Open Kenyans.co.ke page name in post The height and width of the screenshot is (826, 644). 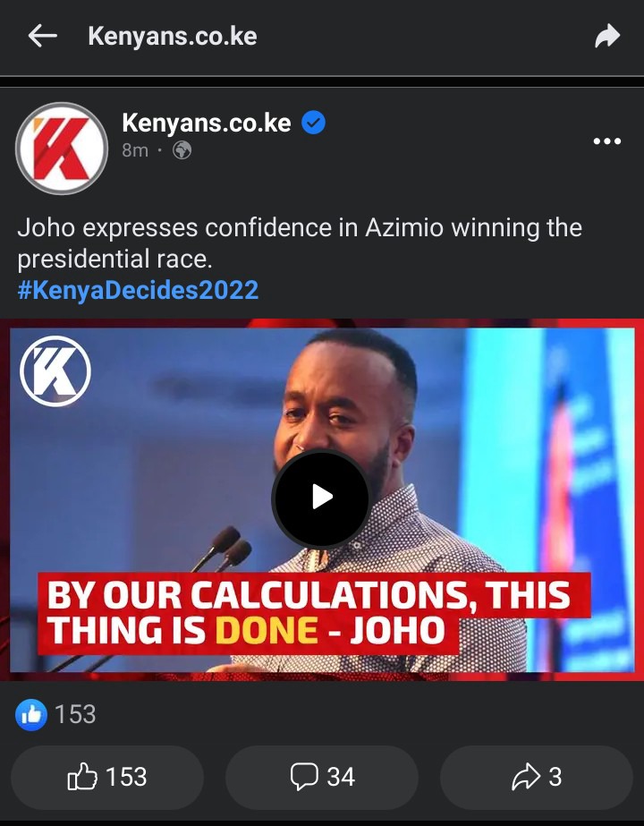207,123
